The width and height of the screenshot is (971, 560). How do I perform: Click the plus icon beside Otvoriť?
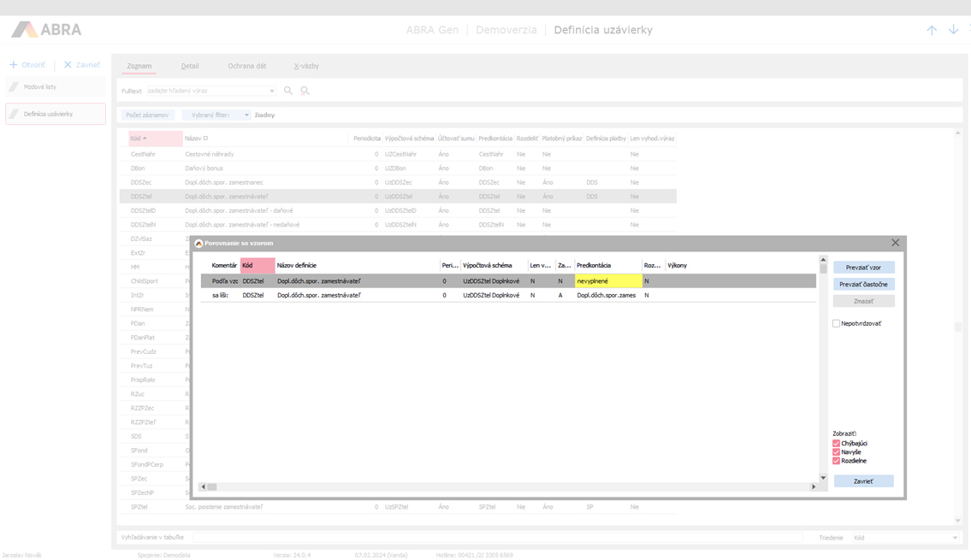[14, 65]
